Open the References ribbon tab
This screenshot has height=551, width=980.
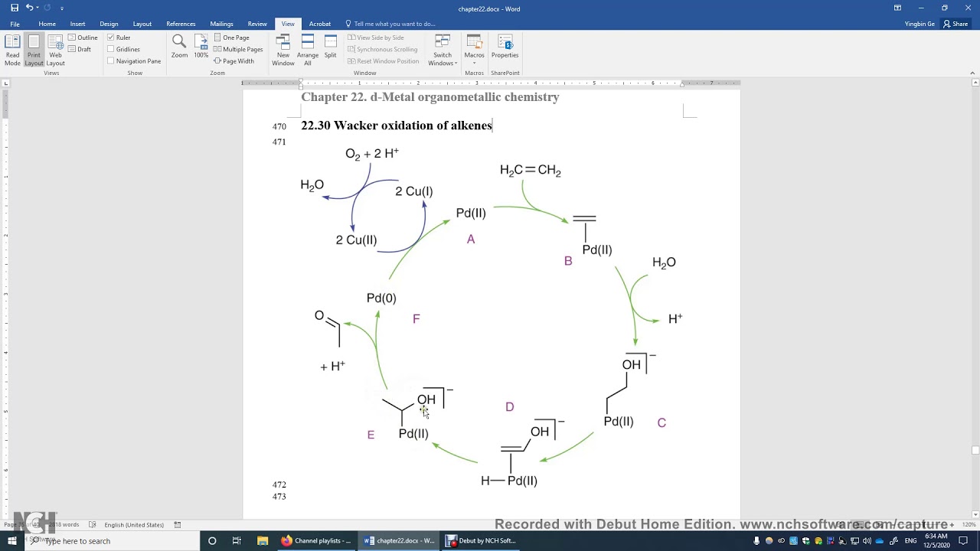click(181, 24)
